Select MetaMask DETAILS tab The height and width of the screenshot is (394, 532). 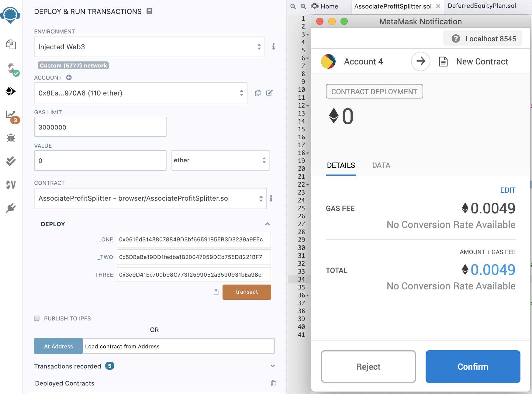(341, 165)
